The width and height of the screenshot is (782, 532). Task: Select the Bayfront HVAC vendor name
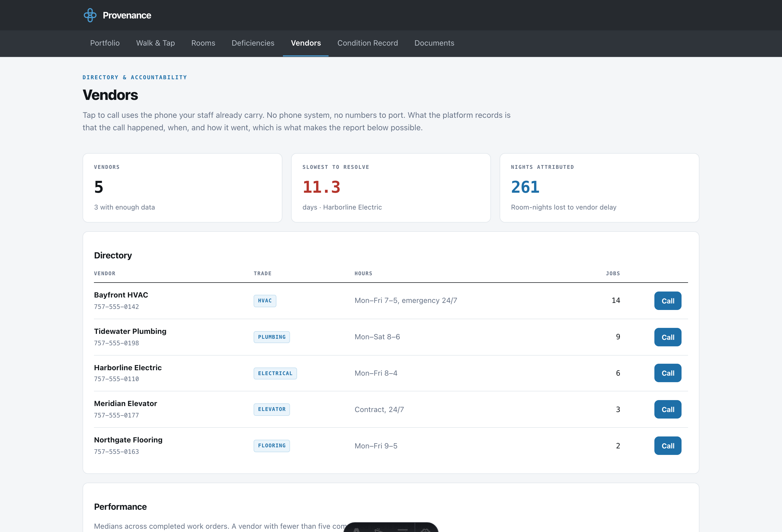pos(121,295)
